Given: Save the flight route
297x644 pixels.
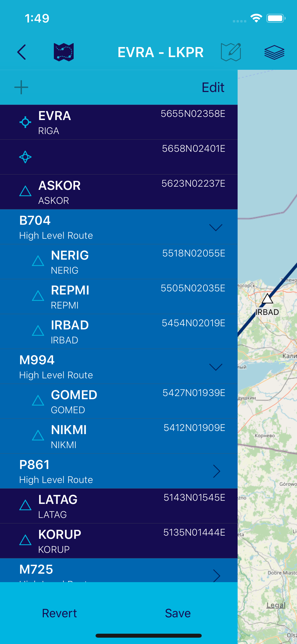Looking at the screenshot, I should 178,613.
